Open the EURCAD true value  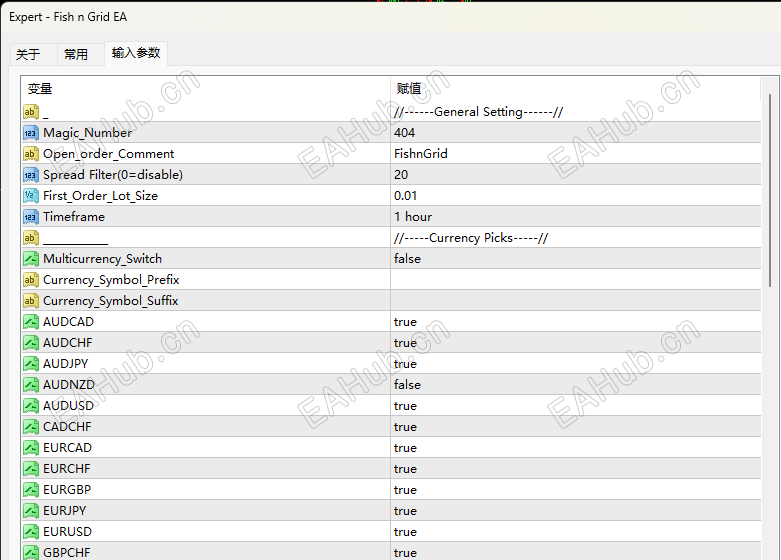tap(576, 448)
